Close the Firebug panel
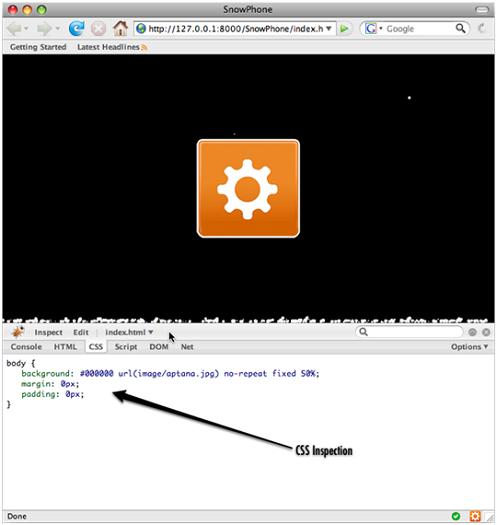Screen dimensions: 497x525 tap(486, 332)
